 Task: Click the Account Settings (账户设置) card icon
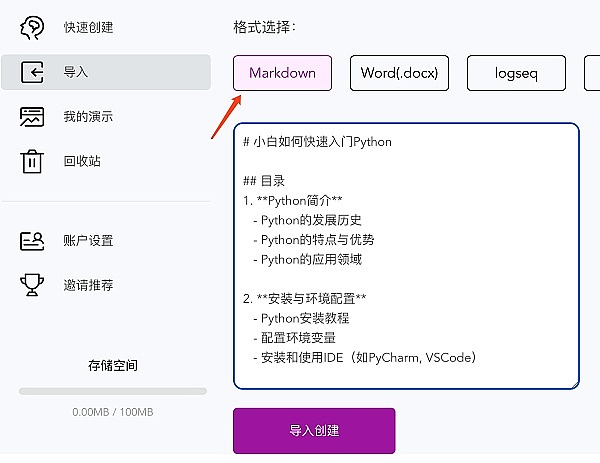tap(32, 241)
